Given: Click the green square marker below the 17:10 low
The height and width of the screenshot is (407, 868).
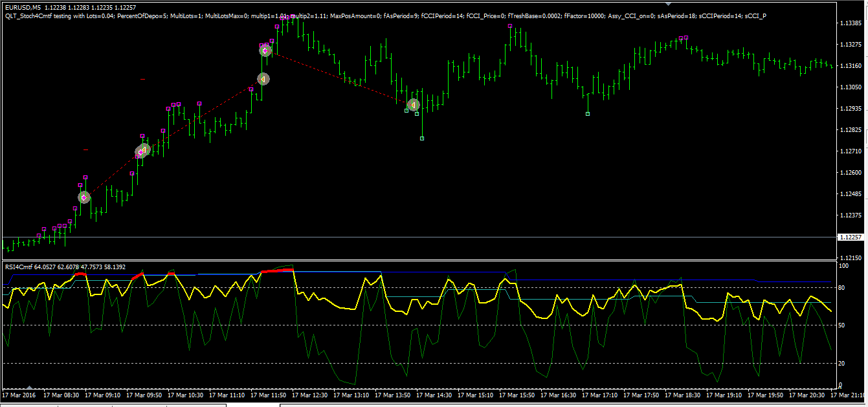Looking at the screenshot, I should pyautogui.click(x=588, y=114).
